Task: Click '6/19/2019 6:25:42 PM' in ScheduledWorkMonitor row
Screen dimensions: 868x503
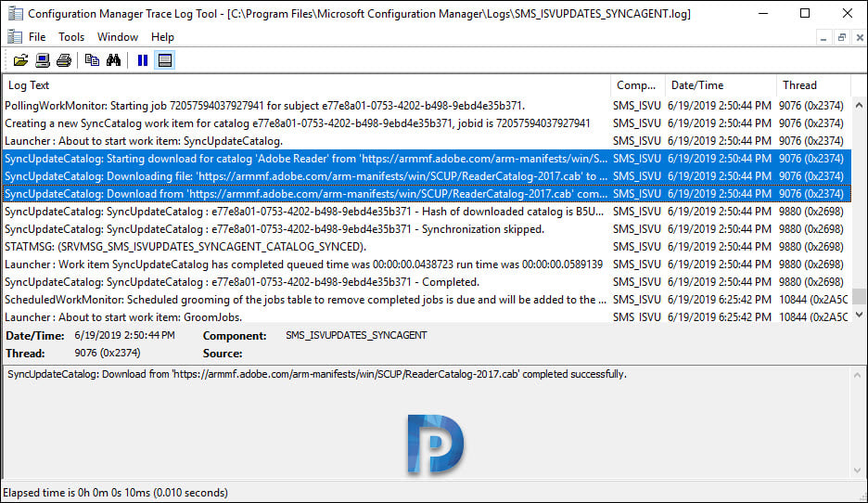Action: pos(719,300)
